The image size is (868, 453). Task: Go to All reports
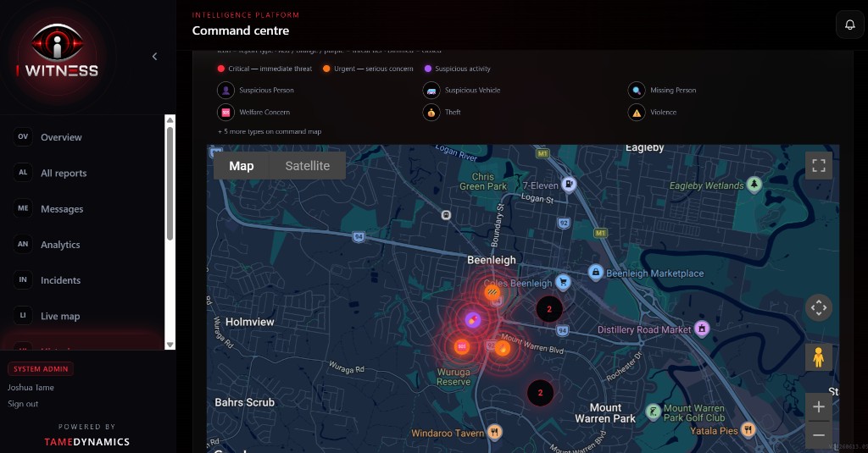64,173
